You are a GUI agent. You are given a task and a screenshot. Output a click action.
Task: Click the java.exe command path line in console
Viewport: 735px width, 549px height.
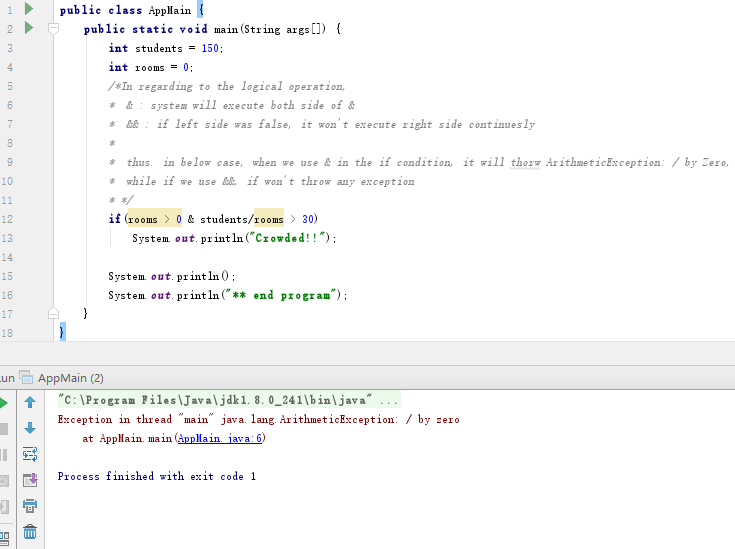222,401
